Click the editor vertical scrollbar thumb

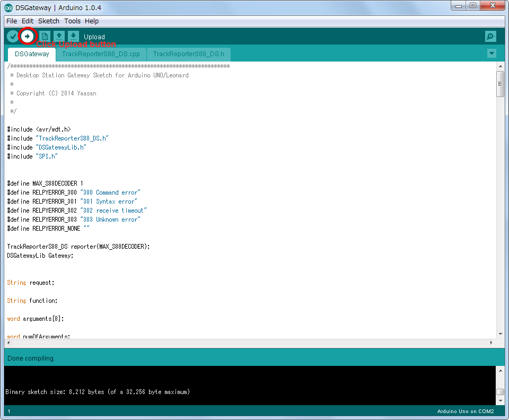(x=501, y=84)
